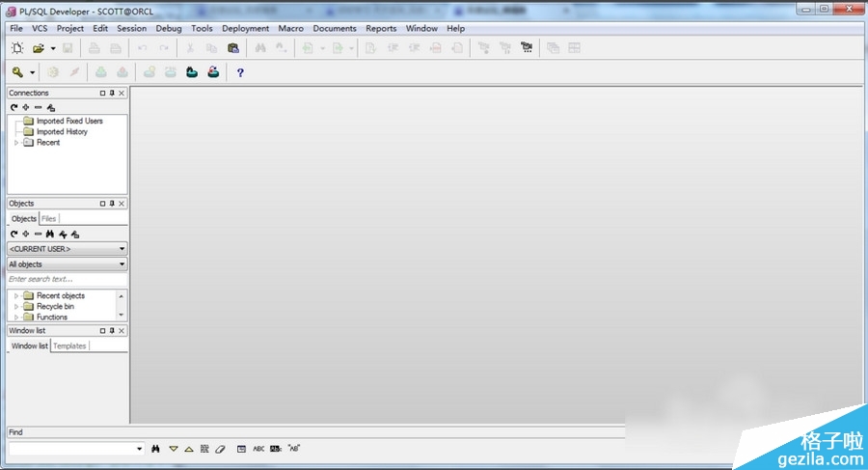Toggle the whole words option in Find bar
Viewport: 868px width, 470px height.
pos(276,449)
